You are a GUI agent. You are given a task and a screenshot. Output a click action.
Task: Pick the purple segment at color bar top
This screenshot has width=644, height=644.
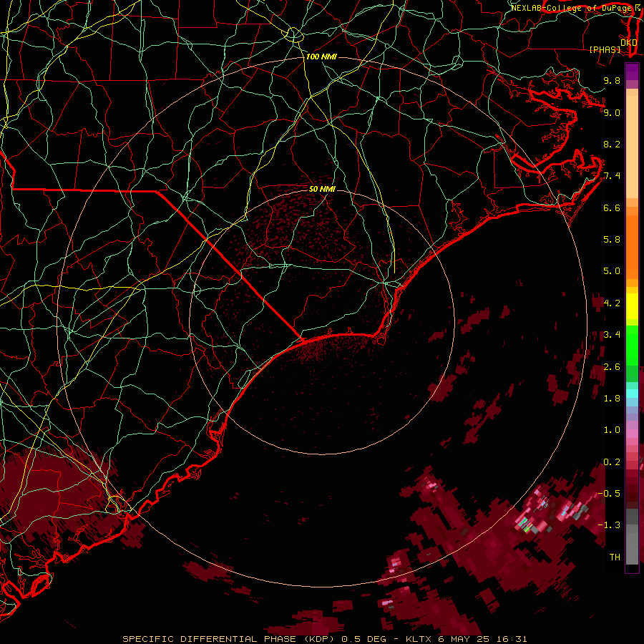632,72
